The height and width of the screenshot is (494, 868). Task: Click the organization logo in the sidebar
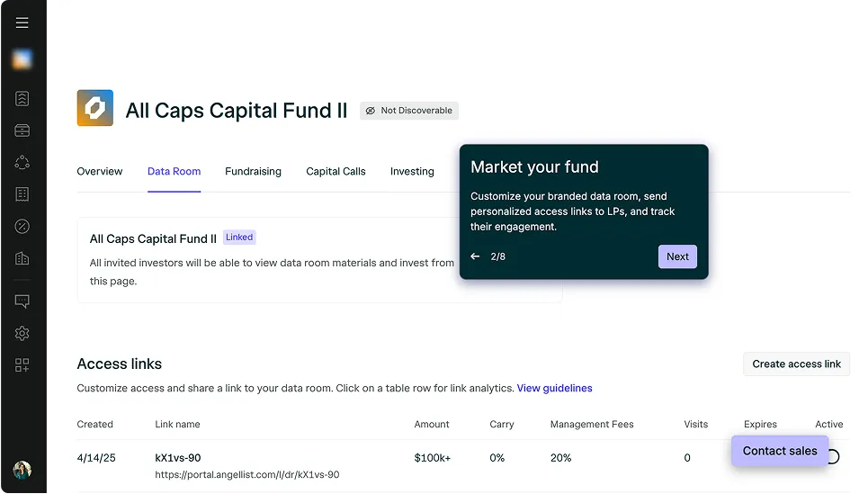click(22, 59)
